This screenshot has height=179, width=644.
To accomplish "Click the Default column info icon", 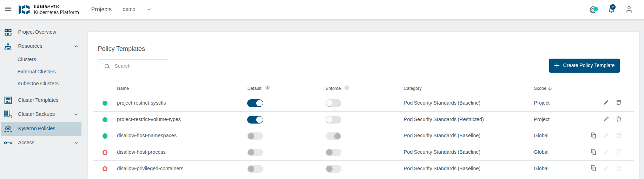I will tap(268, 88).
